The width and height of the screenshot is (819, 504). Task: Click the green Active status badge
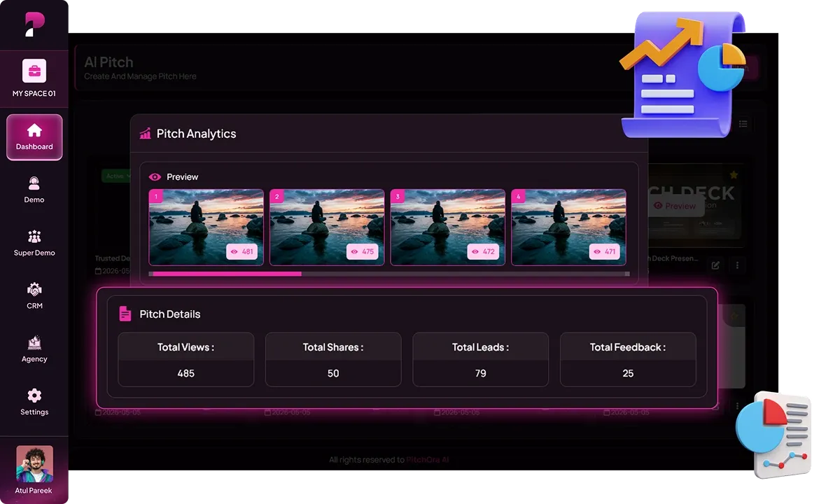116,176
